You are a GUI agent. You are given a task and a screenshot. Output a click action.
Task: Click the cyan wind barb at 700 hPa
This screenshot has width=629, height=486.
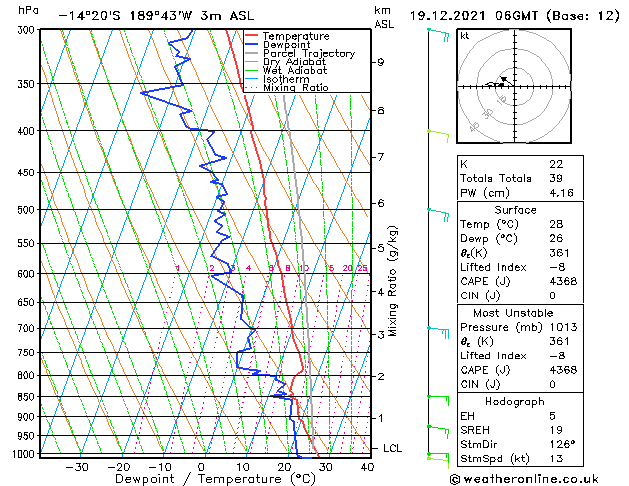coord(438,333)
